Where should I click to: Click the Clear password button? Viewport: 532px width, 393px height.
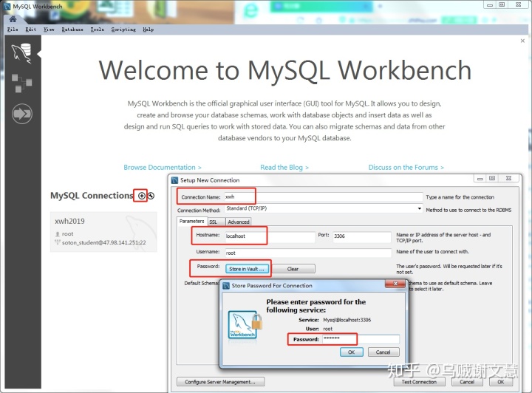pos(293,269)
